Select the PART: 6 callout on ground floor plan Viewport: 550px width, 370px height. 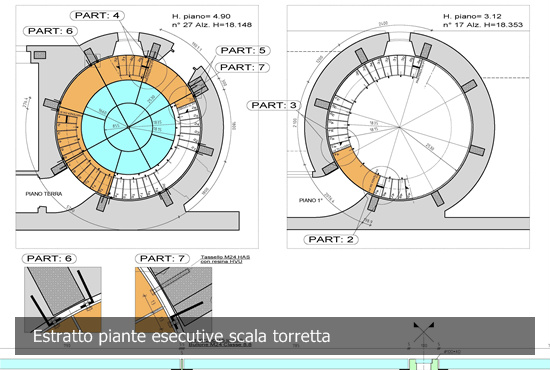click(x=50, y=31)
